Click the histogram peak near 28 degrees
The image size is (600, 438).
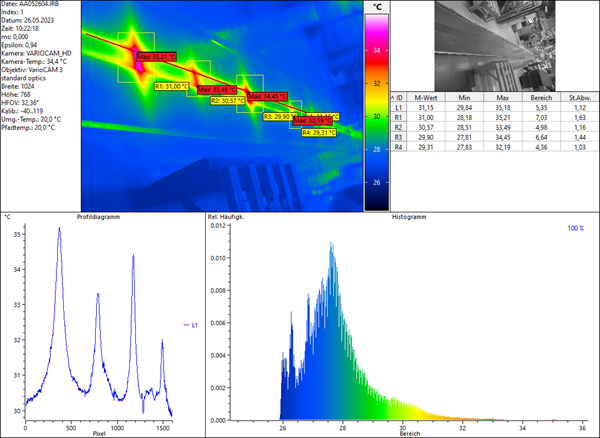tap(331, 245)
